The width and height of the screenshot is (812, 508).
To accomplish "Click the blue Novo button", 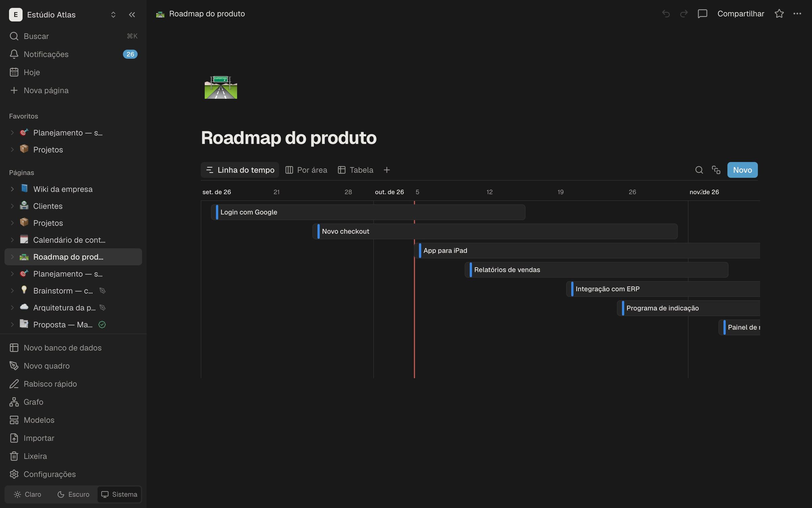I will click(x=742, y=170).
